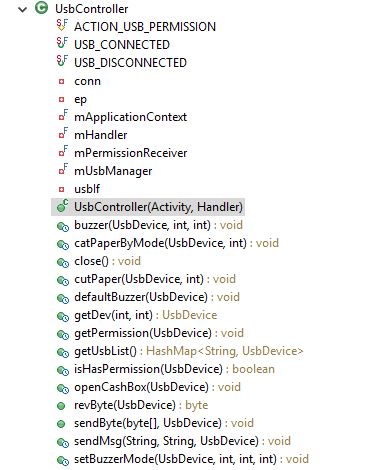The image size is (366, 470).
Task: Click the constructor icon for UsbController(Activity, Handler)
Action: [62, 206]
